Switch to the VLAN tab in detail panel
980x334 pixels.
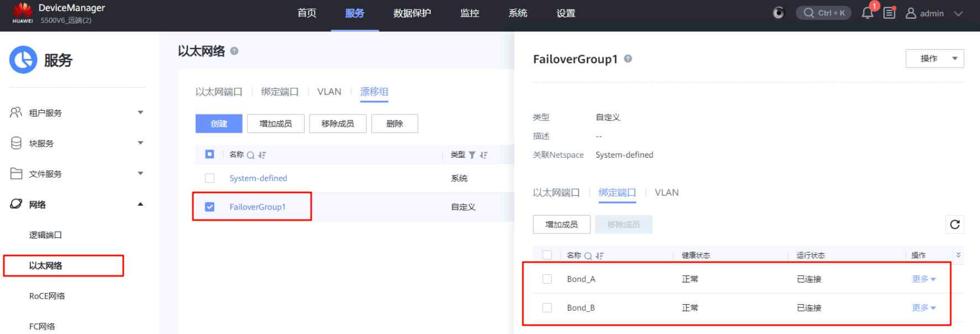tap(667, 192)
